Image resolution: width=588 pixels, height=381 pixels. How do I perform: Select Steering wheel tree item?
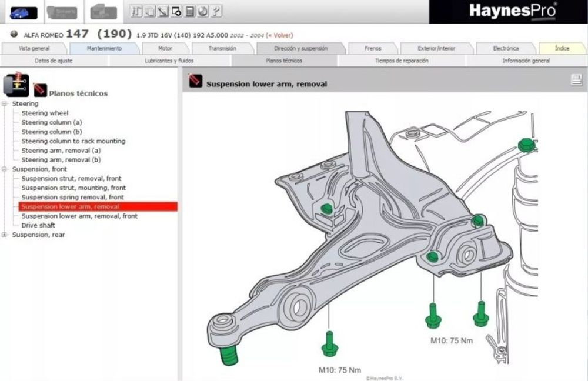[x=45, y=113]
